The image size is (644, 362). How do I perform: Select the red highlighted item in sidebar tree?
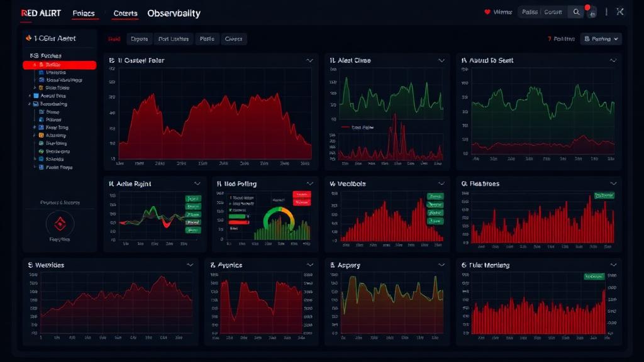click(60, 65)
